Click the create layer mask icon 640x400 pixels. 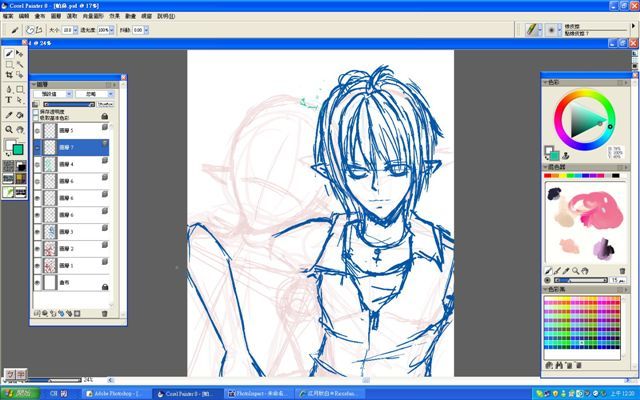(x=77, y=313)
